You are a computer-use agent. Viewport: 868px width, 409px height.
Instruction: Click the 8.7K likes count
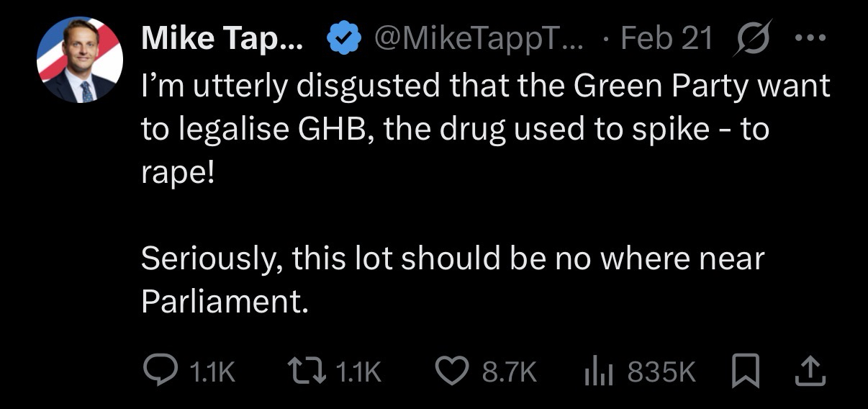tap(510, 372)
